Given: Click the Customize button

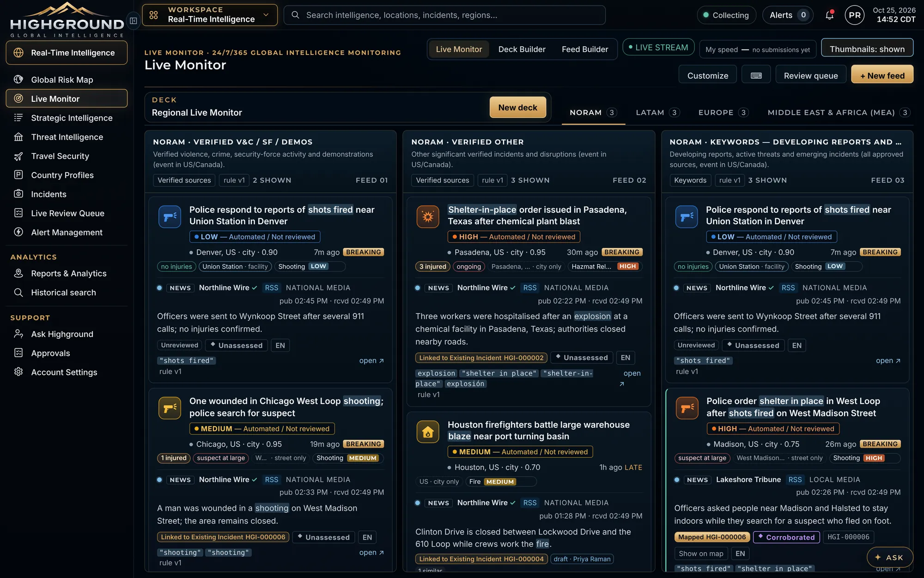Looking at the screenshot, I should click(707, 75).
